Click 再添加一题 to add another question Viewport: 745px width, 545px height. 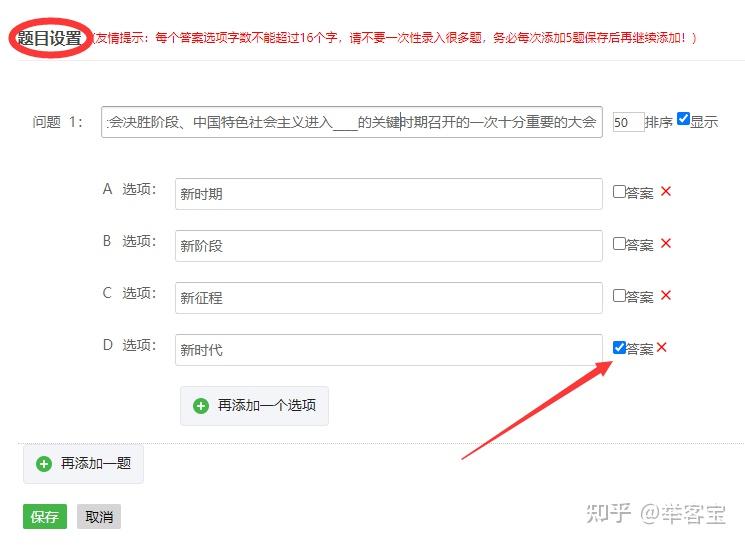tap(83, 464)
